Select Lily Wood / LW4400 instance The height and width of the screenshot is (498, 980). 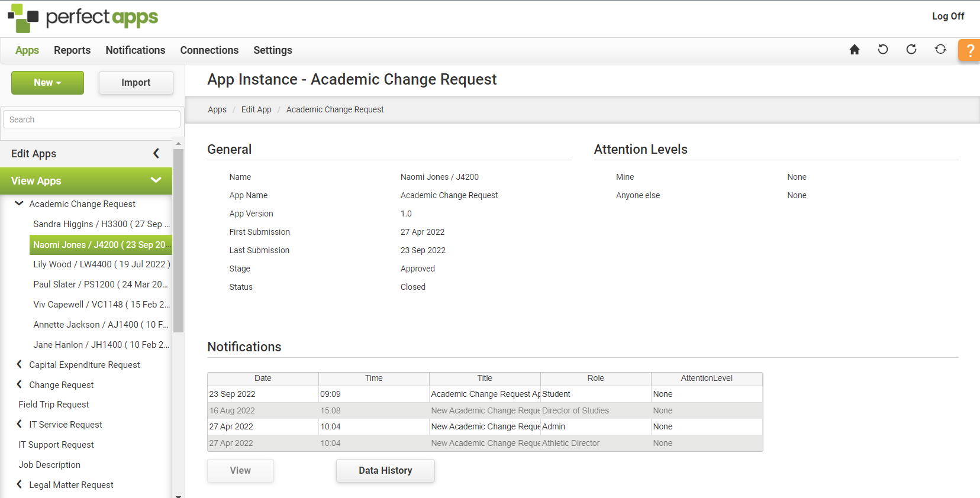pyautogui.click(x=101, y=264)
